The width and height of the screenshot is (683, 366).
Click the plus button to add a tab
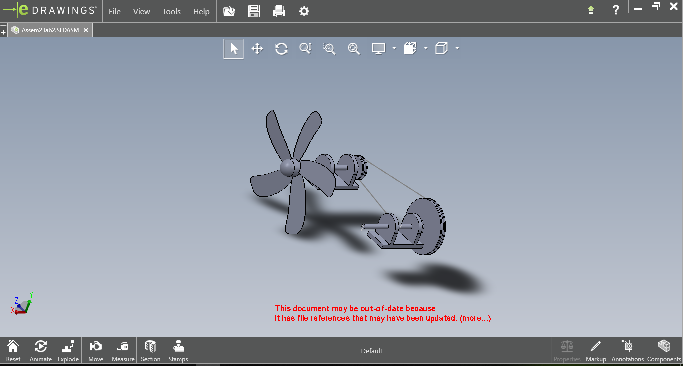[3, 31]
